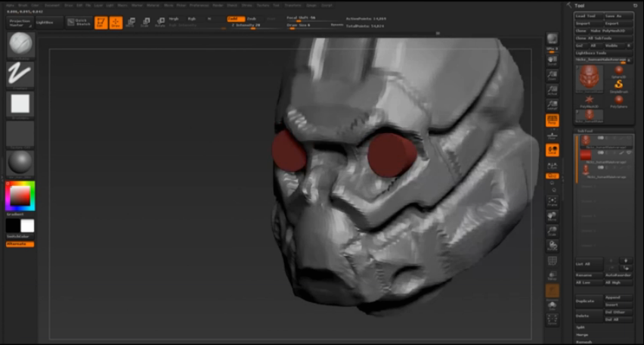Select the Move transform icon on top shelf

click(x=131, y=22)
